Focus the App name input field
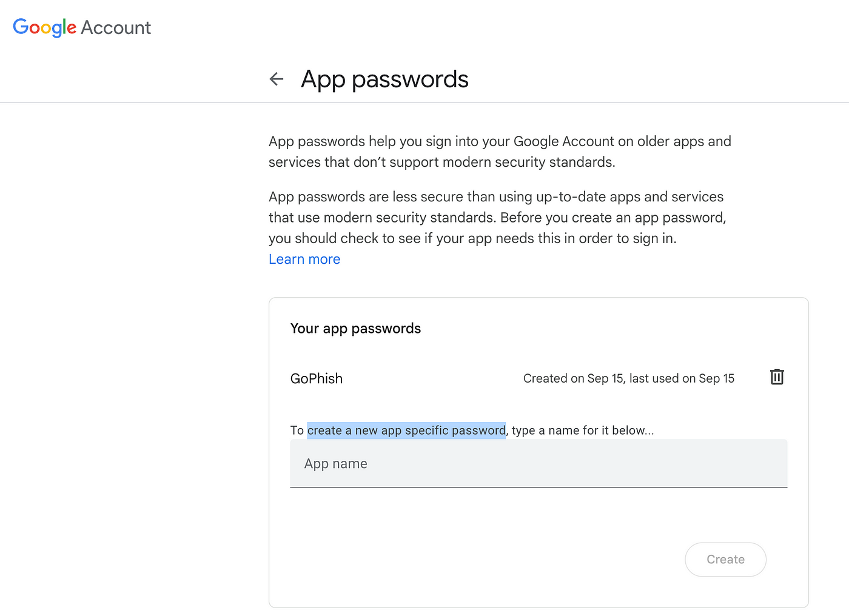 click(x=539, y=464)
